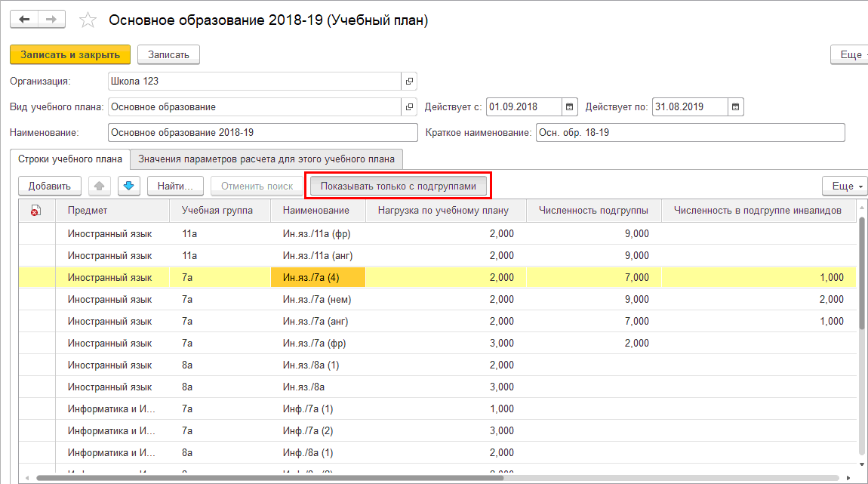This screenshot has width=868, height=484.
Task: Select the cell Ин.яз./11а (фр)
Action: click(x=318, y=233)
